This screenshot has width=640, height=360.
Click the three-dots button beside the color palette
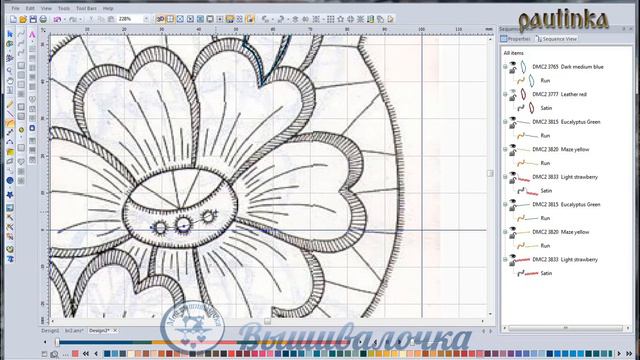tap(65, 354)
